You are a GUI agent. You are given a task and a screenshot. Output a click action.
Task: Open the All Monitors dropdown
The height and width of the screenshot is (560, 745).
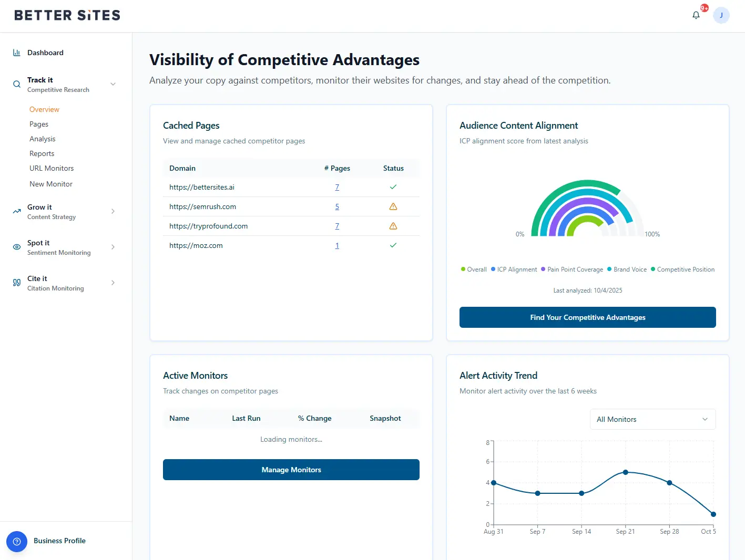(x=652, y=419)
